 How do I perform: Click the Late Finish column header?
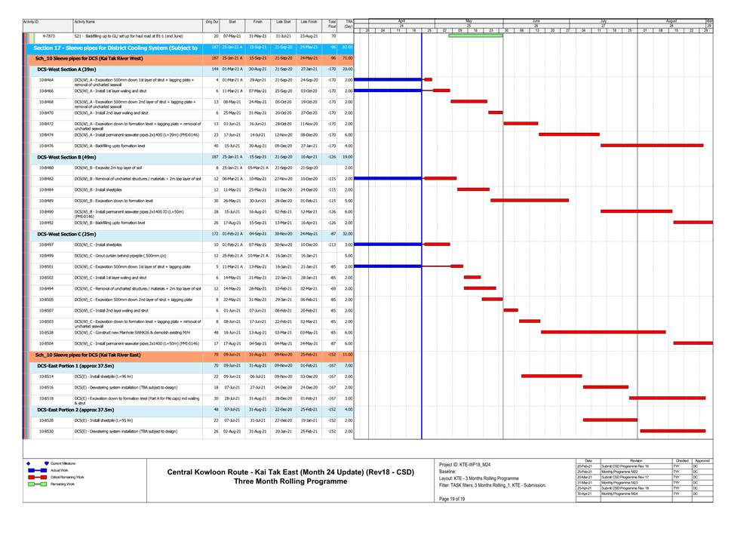point(307,23)
